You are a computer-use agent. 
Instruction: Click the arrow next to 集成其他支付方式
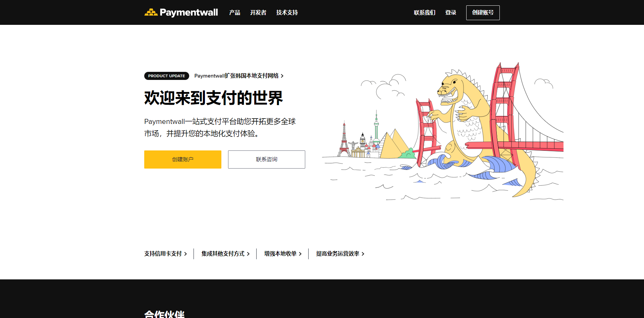click(248, 254)
